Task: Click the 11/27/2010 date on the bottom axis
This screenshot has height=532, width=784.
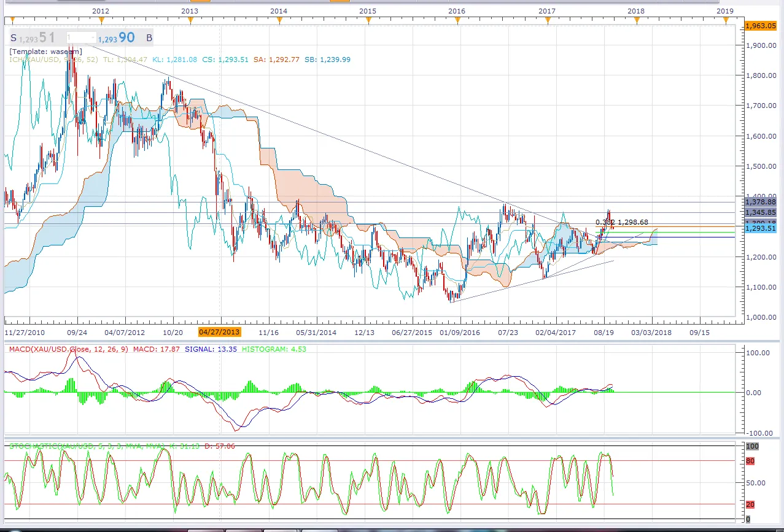Action: [25, 332]
